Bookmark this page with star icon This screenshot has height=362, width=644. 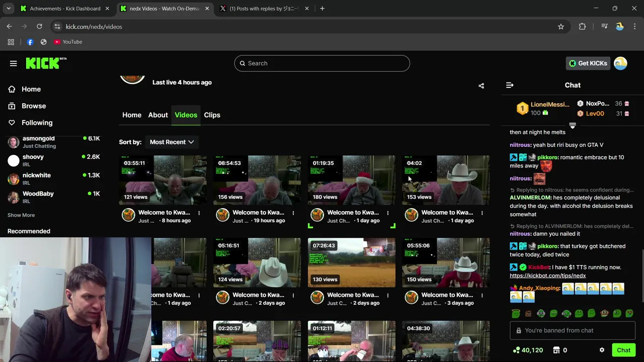(x=561, y=27)
